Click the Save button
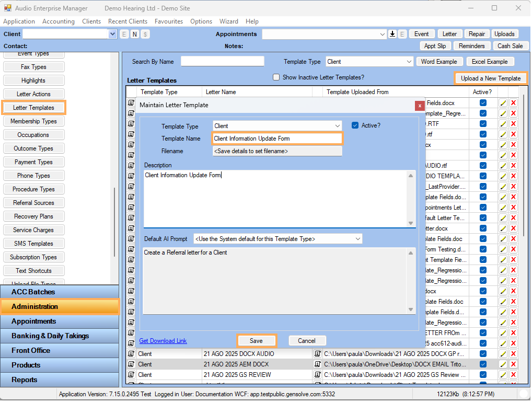 (256, 341)
